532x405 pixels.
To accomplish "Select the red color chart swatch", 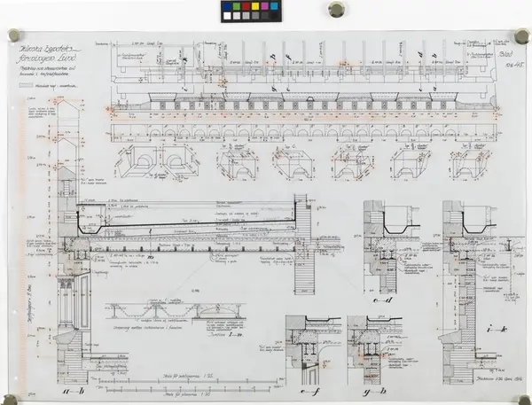I will pos(246,6).
